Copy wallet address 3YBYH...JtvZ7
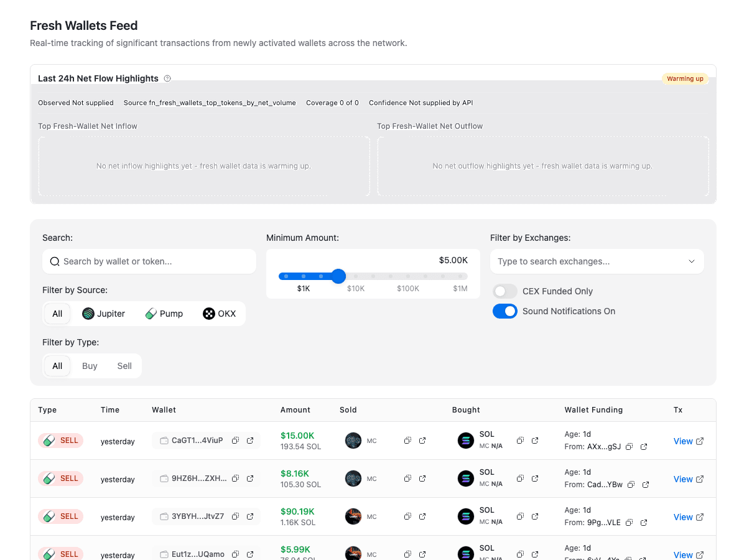 (x=236, y=516)
